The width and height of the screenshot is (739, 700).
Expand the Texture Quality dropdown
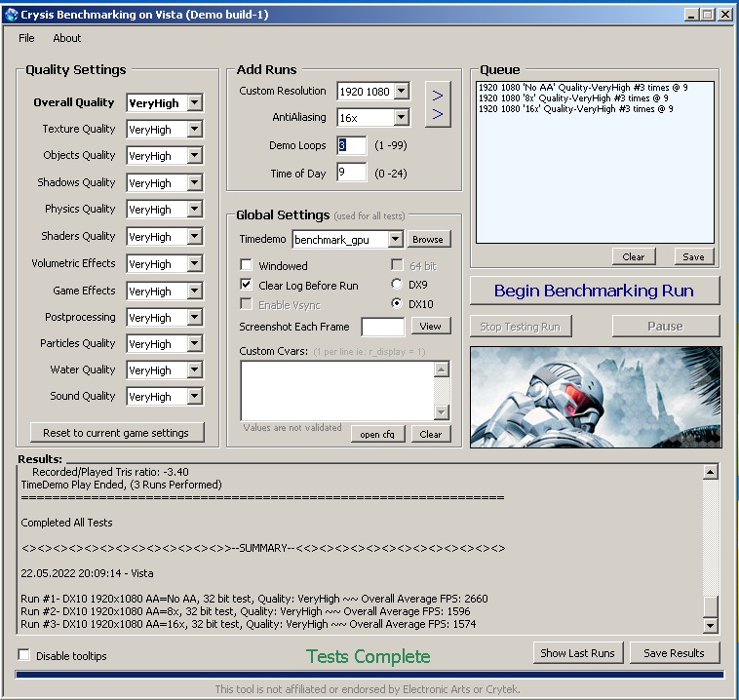point(194,129)
